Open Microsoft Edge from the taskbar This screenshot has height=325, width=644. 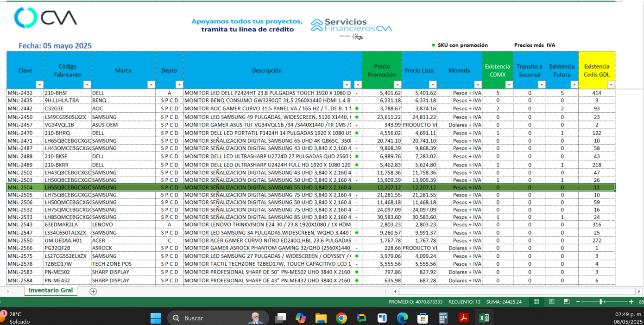click(x=402, y=318)
